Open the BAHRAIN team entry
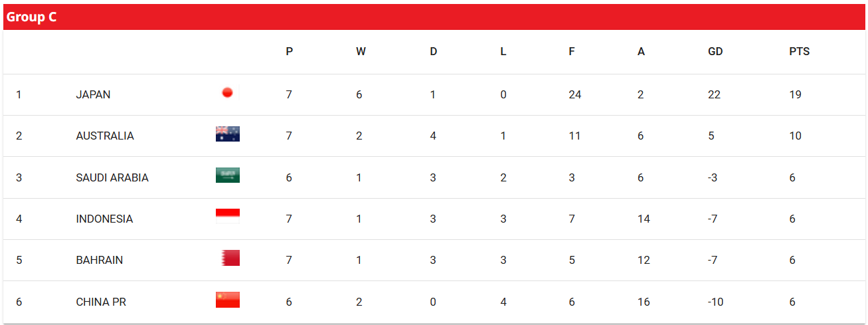 (100, 260)
